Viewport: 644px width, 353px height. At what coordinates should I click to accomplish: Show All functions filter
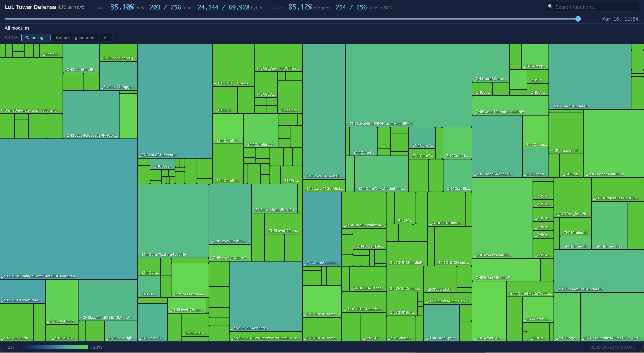(x=106, y=37)
